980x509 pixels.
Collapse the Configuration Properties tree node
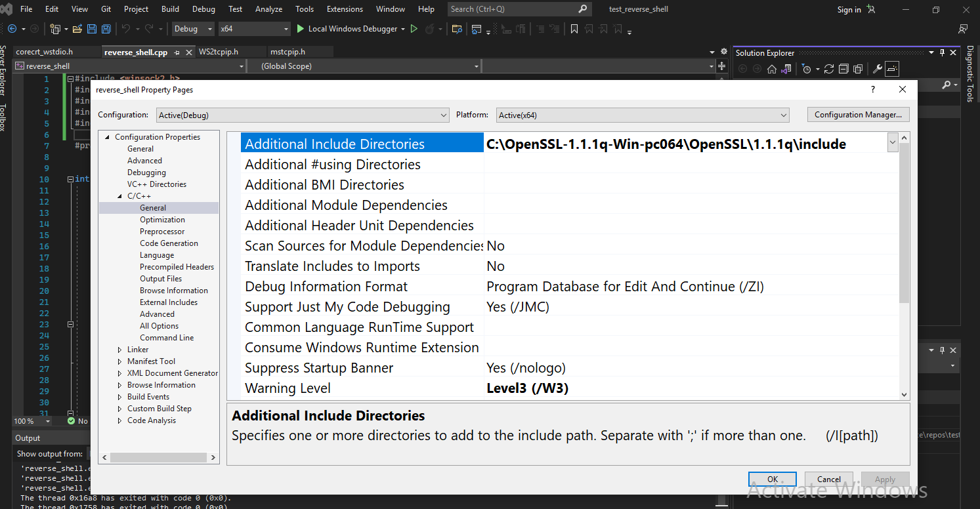click(x=108, y=137)
